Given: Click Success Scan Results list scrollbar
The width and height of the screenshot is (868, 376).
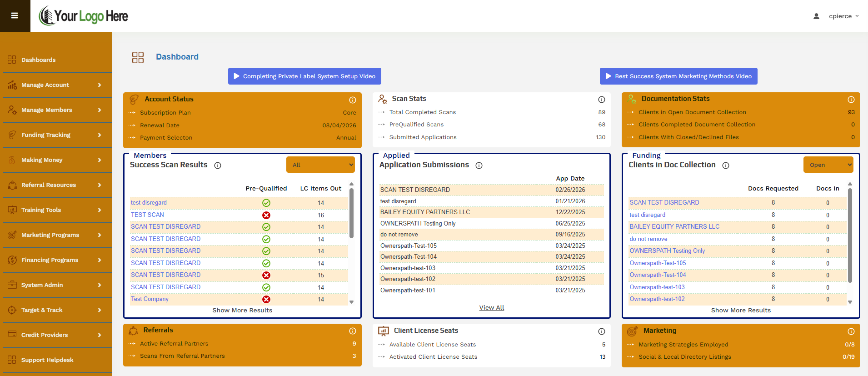Looking at the screenshot, I should click(x=351, y=214).
